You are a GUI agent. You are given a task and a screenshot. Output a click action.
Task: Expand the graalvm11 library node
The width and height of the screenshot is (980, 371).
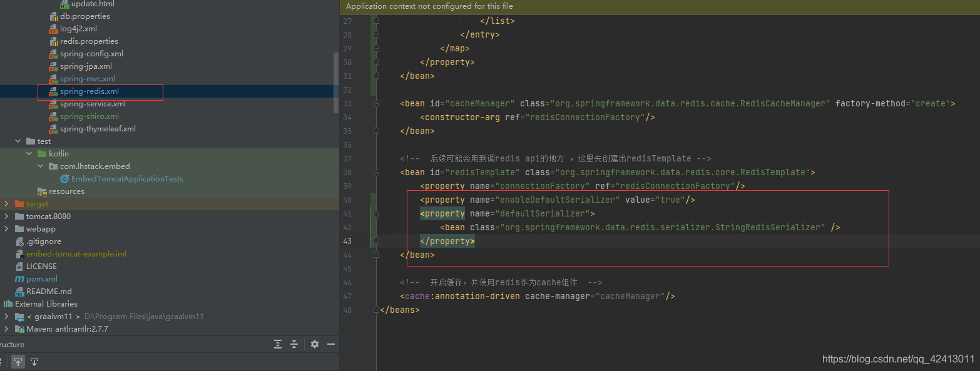point(7,317)
